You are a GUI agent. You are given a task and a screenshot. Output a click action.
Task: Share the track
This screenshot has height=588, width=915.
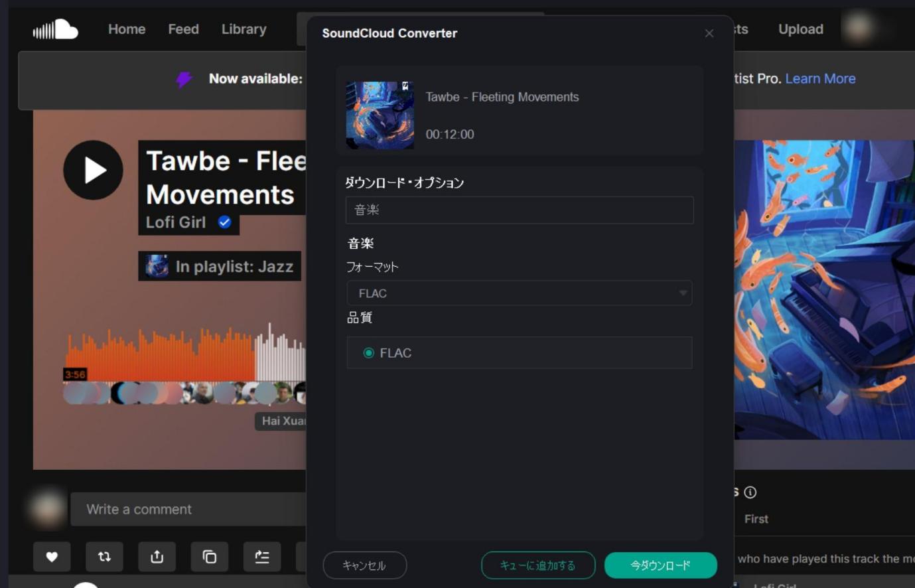click(x=157, y=557)
